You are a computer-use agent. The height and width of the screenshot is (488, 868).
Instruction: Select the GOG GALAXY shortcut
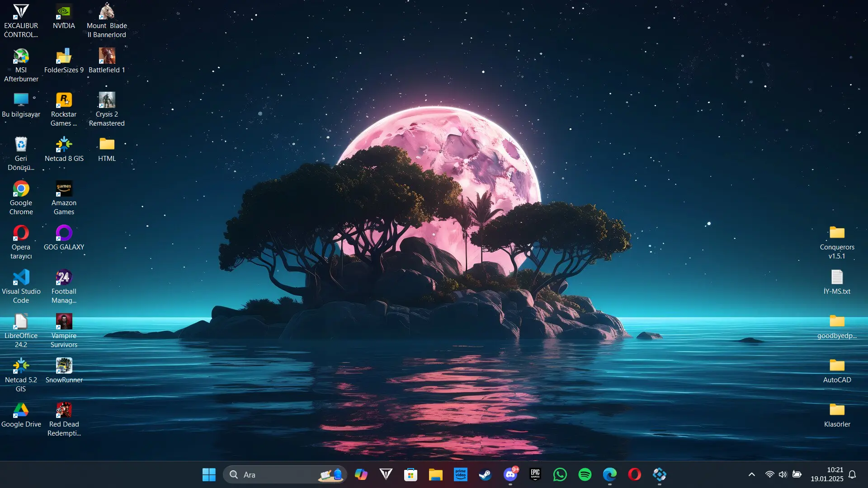tap(64, 238)
